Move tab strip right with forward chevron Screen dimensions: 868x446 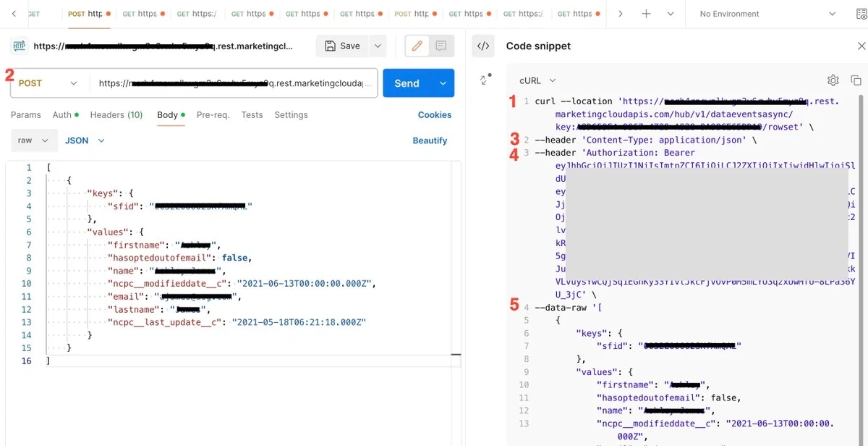(620, 14)
